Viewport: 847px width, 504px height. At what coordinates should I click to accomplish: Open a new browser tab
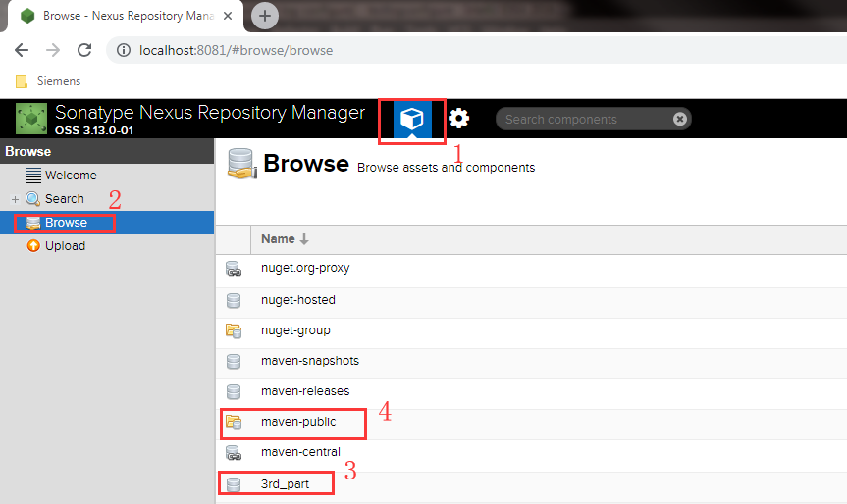click(x=265, y=16)
